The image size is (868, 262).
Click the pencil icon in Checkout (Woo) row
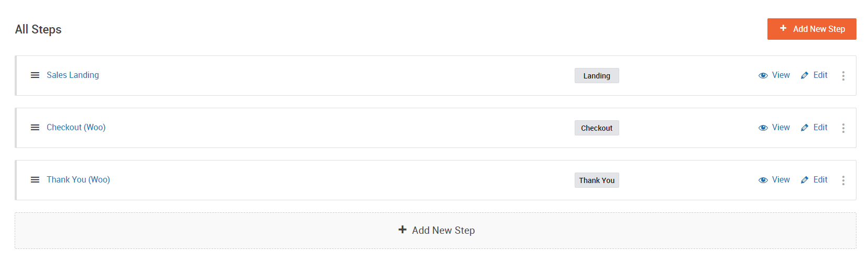coord(805,128)
